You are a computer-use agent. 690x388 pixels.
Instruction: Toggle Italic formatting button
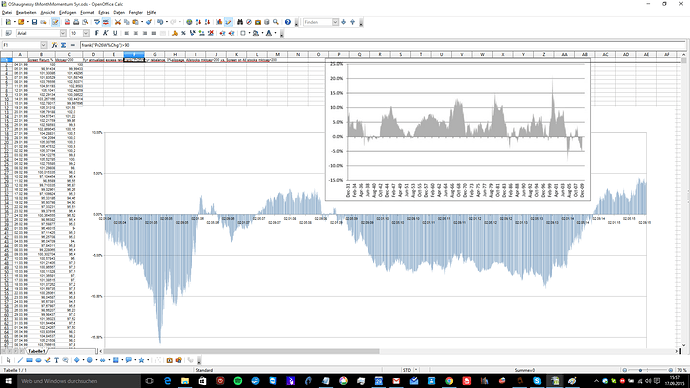[x=106, y=33]
